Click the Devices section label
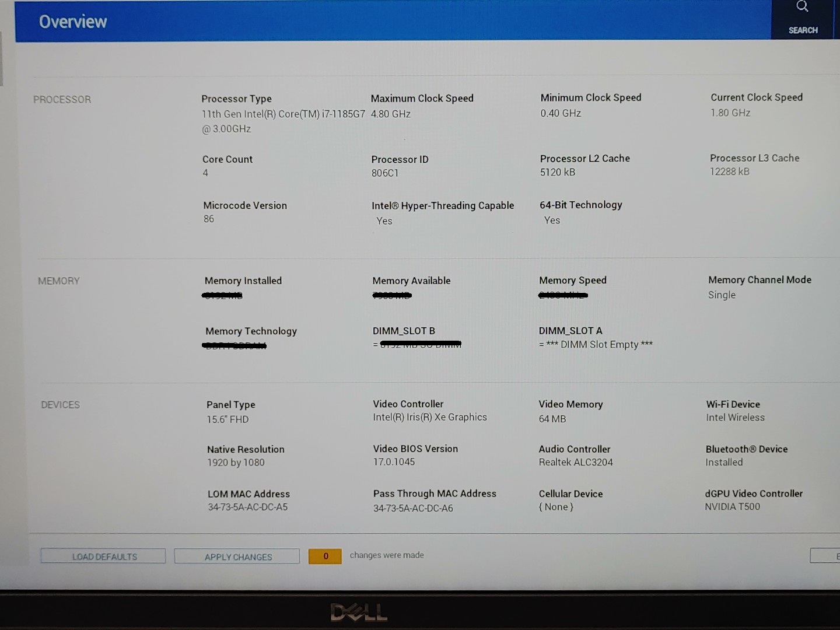840x630 pixels. click(60, 405)
